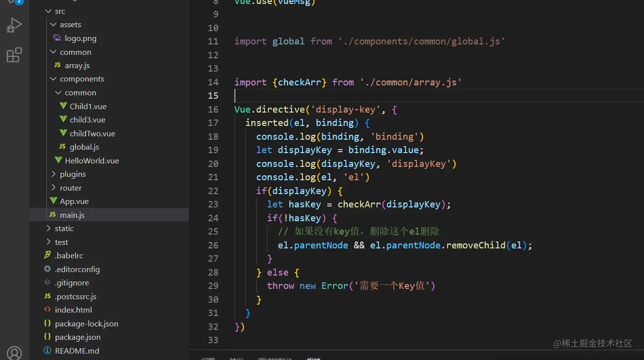
Task: Expand the static folder
Action: coord(48,228)
